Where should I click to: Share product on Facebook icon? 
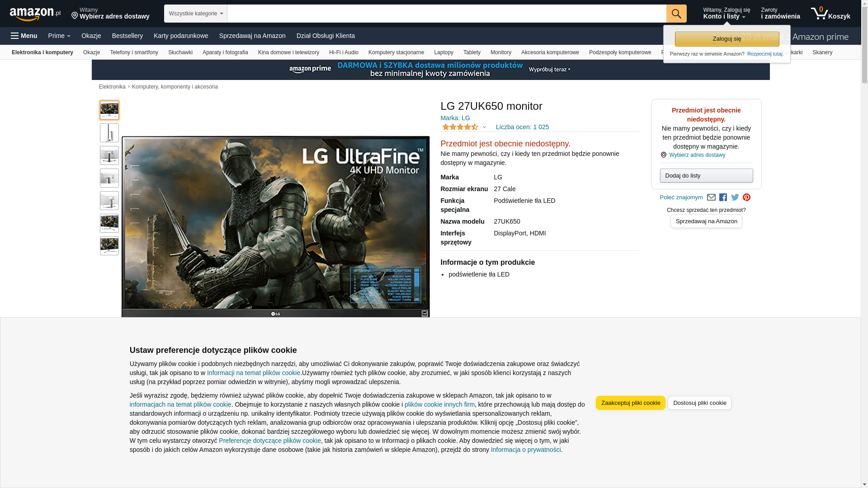pos(723,197)
